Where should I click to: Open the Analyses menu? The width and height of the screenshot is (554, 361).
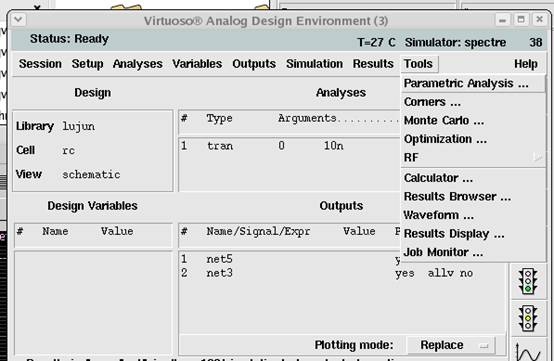pos(137,64)
